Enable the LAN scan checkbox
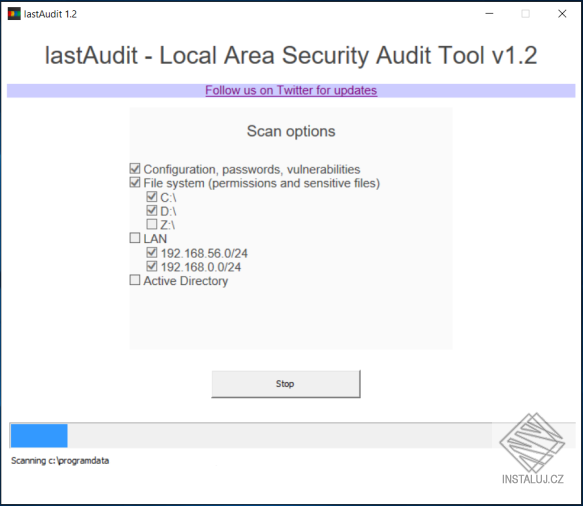This screenshot has width=583, height=506. [x=135, y=238]
